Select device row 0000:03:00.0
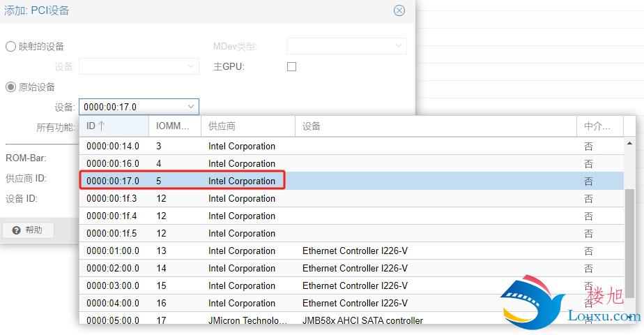The width and height of the screenshot is (644, 335). pos(351,285)
